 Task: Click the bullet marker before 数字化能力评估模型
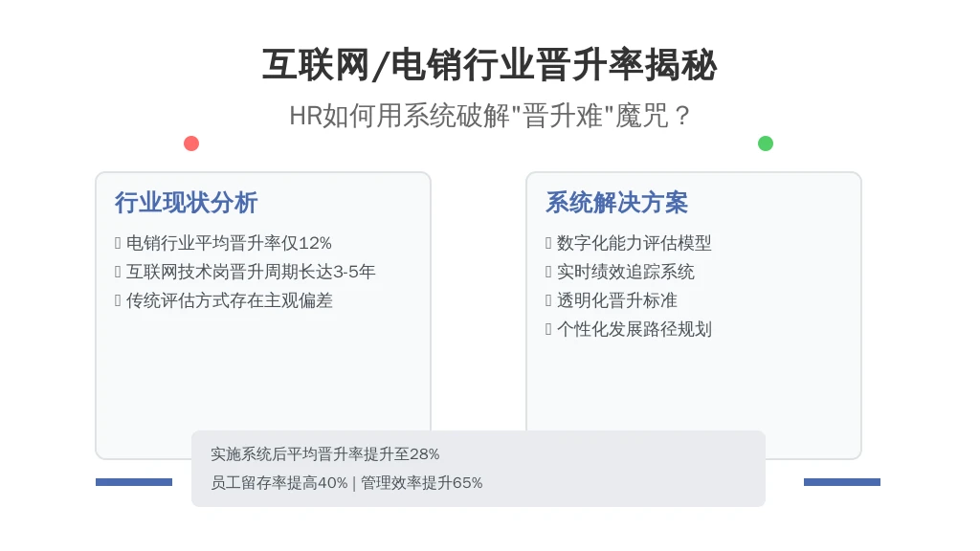pos(548,243)
